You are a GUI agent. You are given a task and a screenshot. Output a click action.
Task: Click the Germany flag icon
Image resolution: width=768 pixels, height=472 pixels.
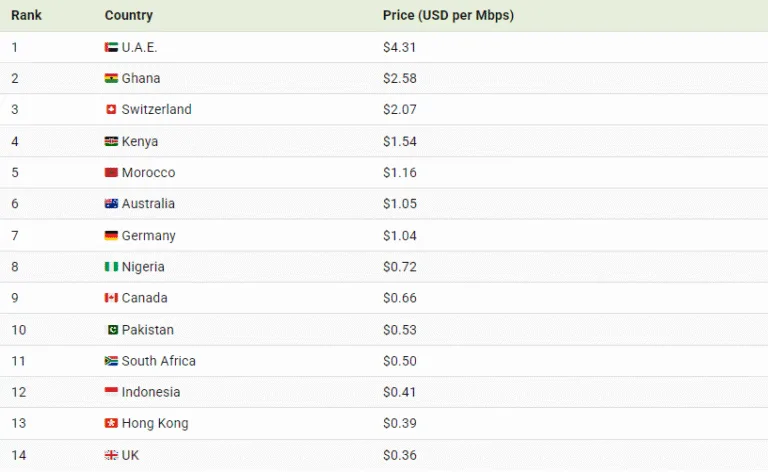(x=111, y=236)
